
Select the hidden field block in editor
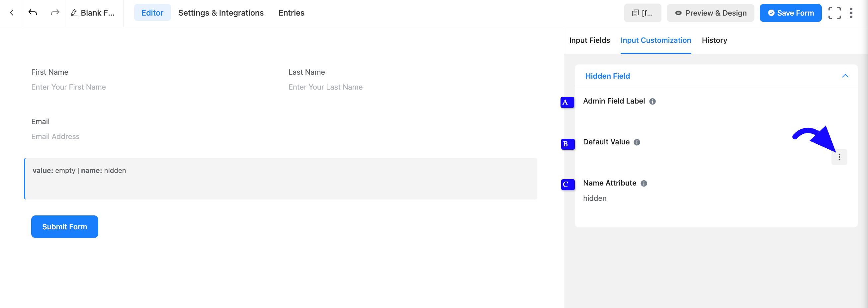pyautogui.click(x=281, y=179)
